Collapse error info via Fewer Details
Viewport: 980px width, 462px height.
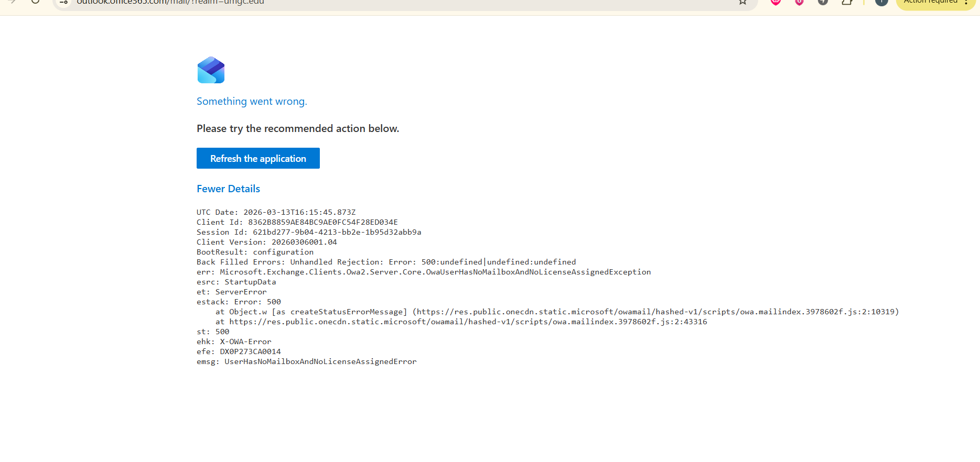[x=228, y=189]
